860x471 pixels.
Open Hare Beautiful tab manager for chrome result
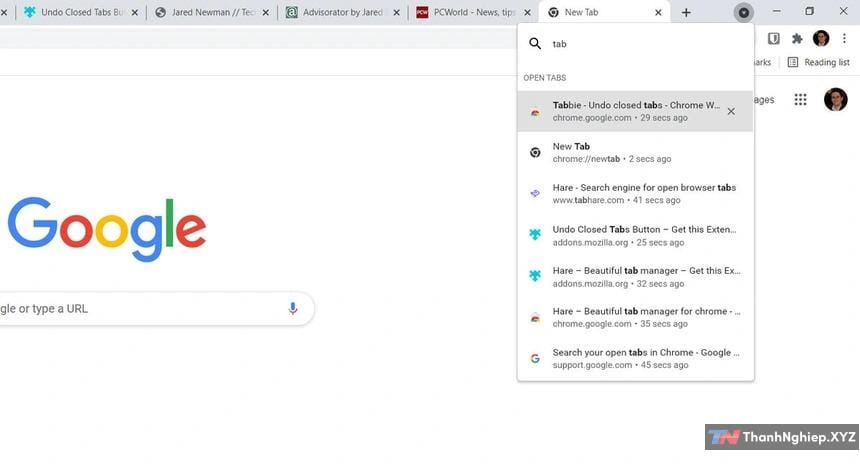[x=635, y=317]
